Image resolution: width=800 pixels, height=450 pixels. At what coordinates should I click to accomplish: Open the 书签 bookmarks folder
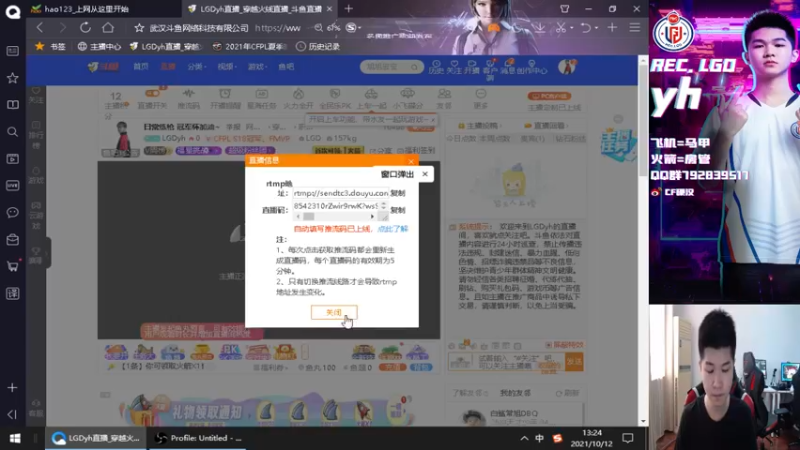(50, 46)
